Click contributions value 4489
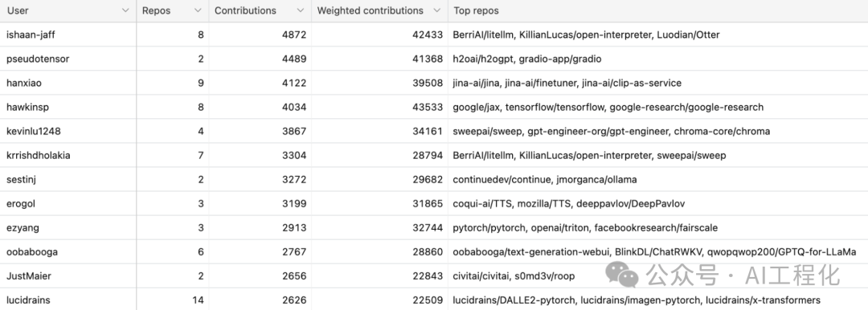868x310 pixels. point(294,59)
